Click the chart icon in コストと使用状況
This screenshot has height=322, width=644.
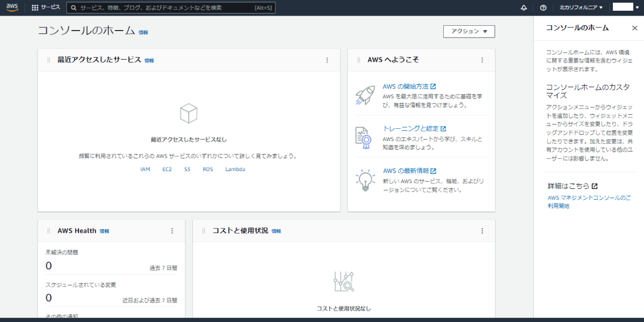click(x=343, y=281)
